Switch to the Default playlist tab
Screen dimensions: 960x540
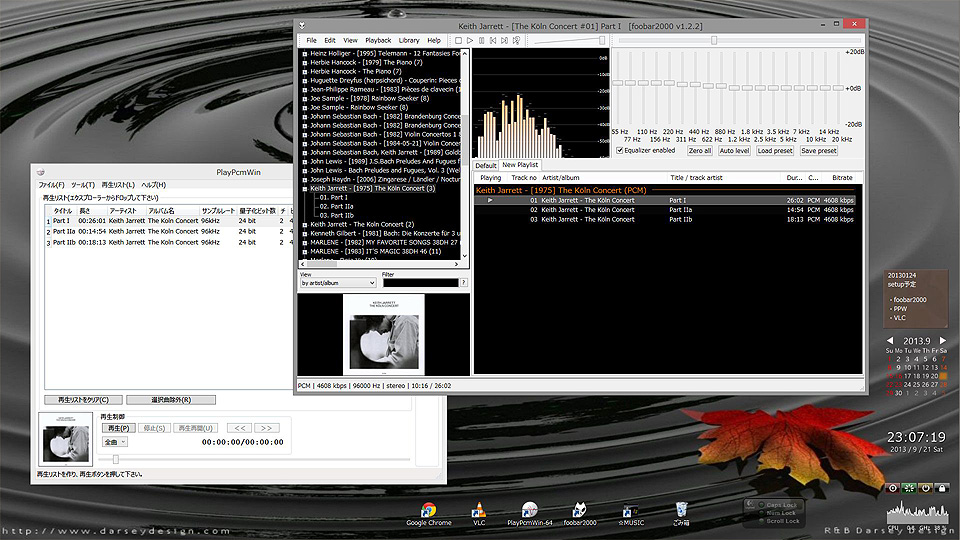(485, 165)
